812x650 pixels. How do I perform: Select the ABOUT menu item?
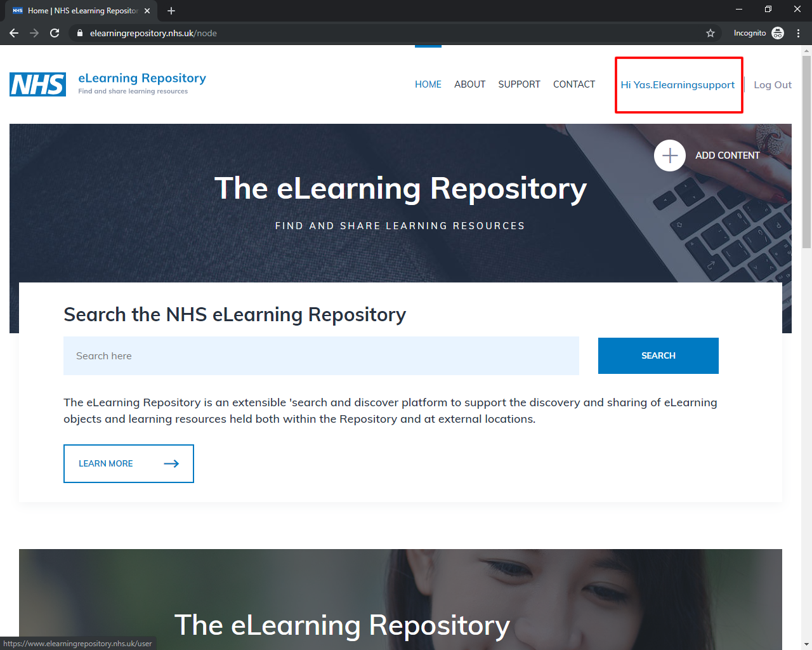pos(469,84)
